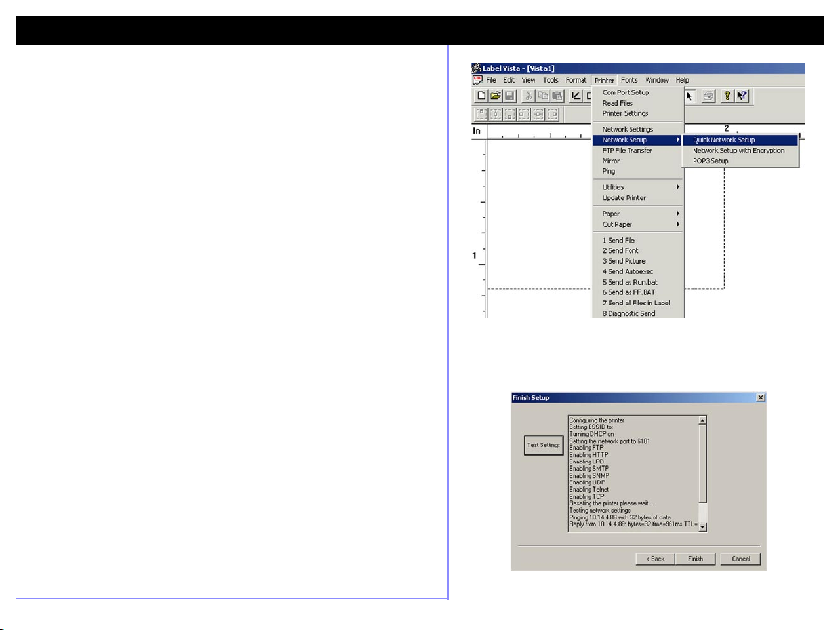Screen dimensions: 840x630
Task: Select POP3 Setup submenu item
Action: point(740,161)
